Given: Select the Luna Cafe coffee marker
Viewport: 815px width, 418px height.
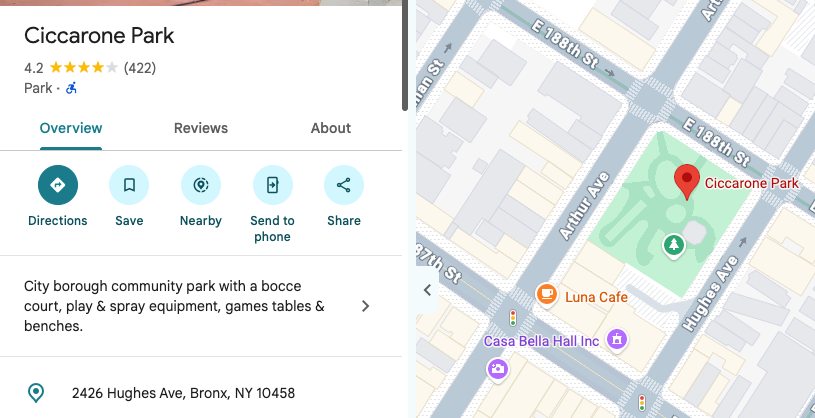Looking at the screenshot, I should point(546,295).
